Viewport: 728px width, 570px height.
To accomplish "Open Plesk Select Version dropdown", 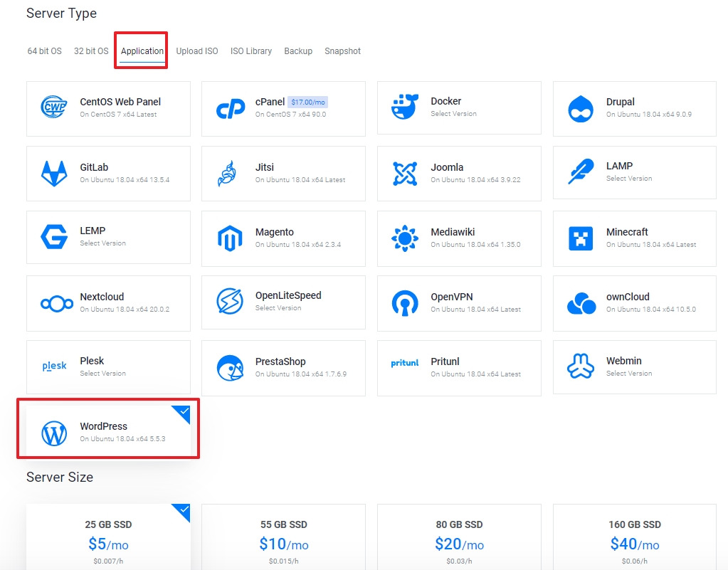I will 102,373.
